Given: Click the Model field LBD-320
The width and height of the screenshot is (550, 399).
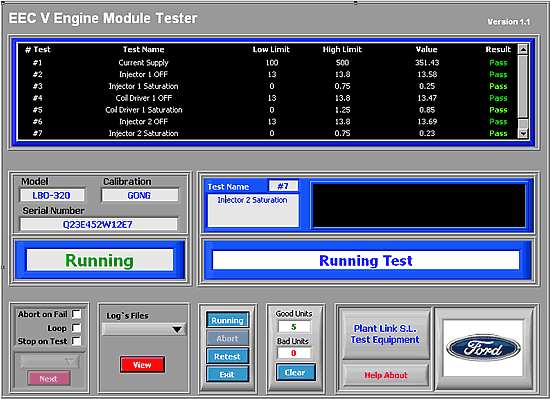Looking at the screenshot, I should [x=52, y=195].
